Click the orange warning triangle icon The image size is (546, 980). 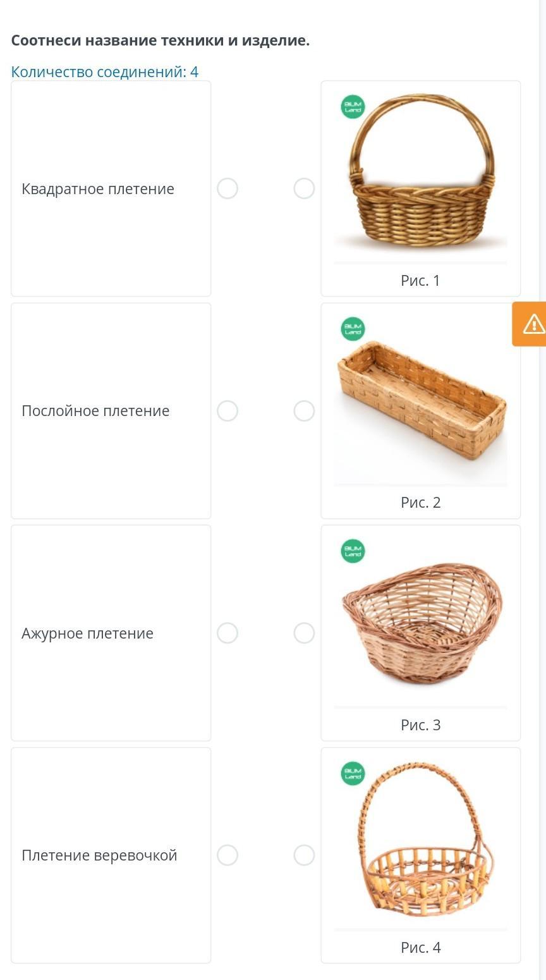pyautogui.click(x=533, y=324)
